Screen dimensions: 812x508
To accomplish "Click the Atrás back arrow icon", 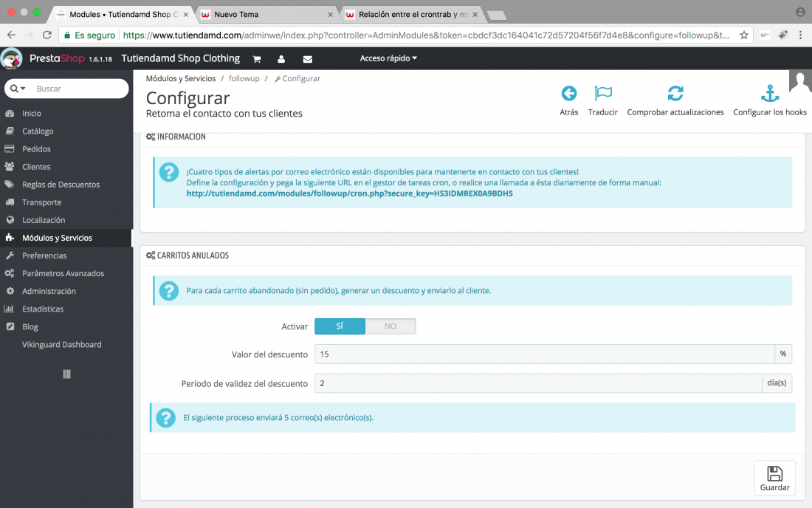I will click(x=568, y=94).
